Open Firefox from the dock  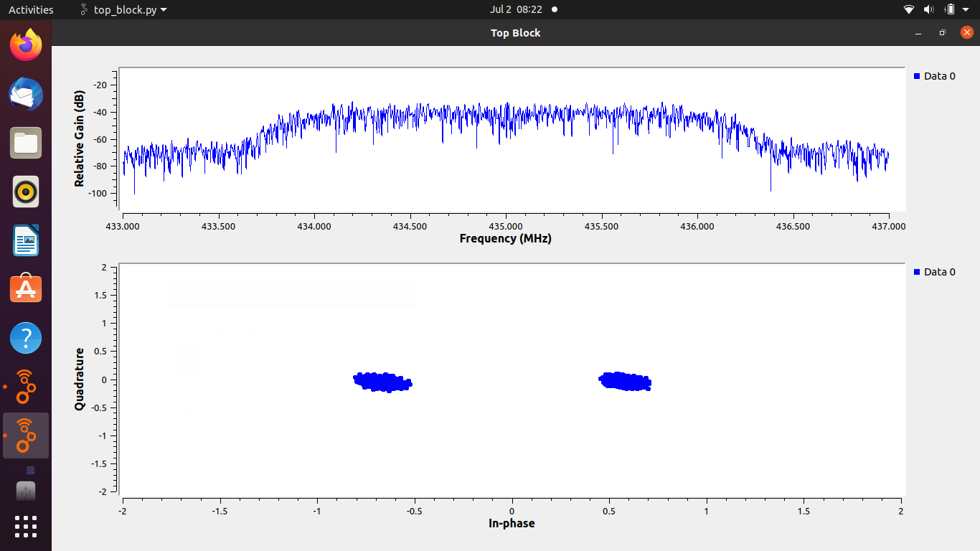click(26, 45)
